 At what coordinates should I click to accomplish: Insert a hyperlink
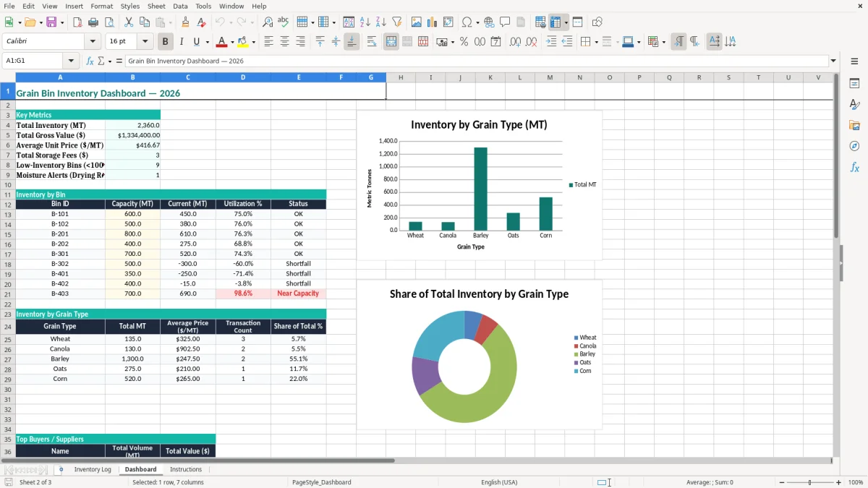(x=489, y=22)
